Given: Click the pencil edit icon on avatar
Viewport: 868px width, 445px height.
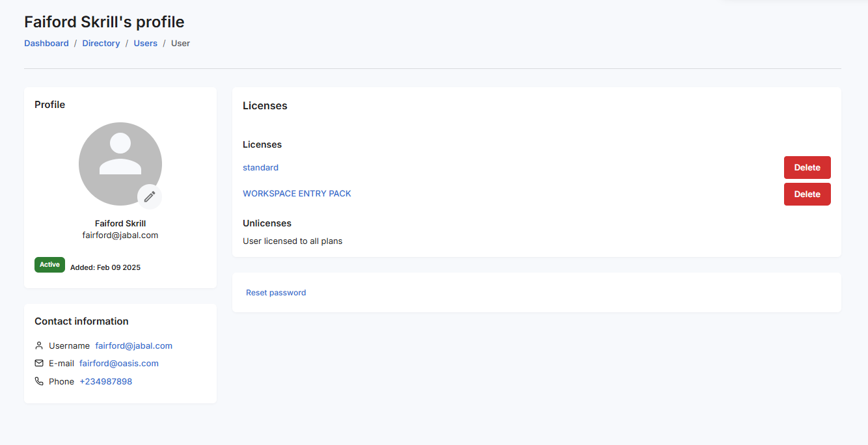Looking at the screenshot, I should 150,196.
